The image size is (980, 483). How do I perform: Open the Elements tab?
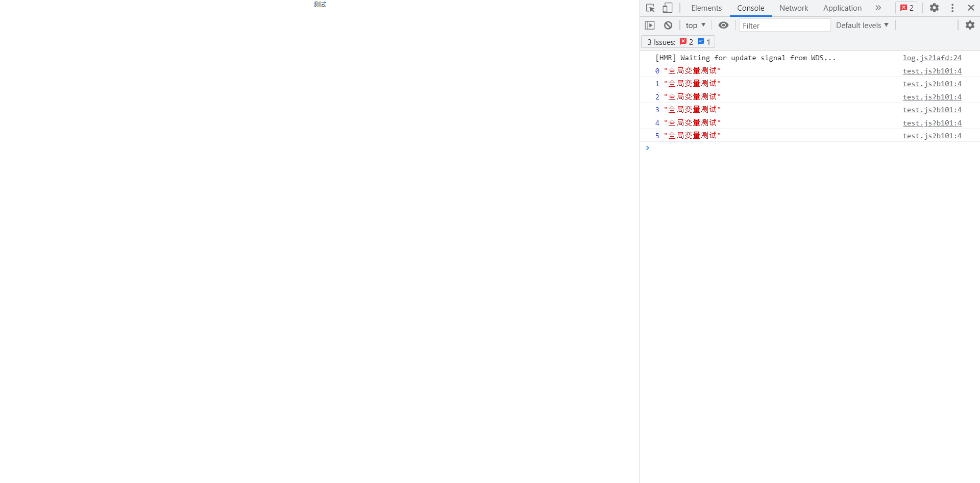[706, 8]
